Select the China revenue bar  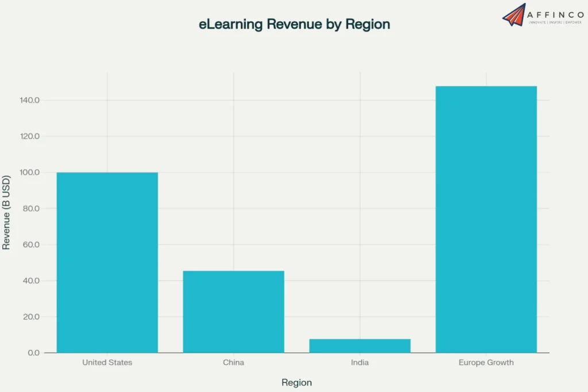pyautogui.click(x=233, y=310)
